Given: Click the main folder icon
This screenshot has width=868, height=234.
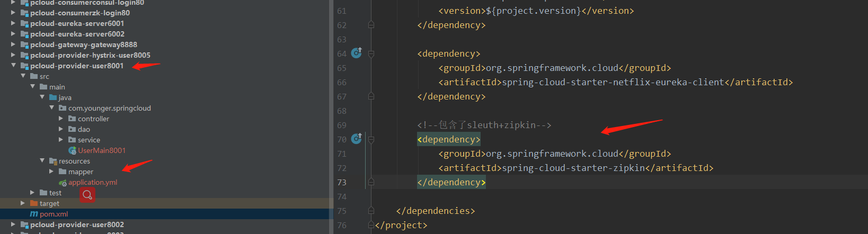Looking at the screenshot, I should (43, 87).
